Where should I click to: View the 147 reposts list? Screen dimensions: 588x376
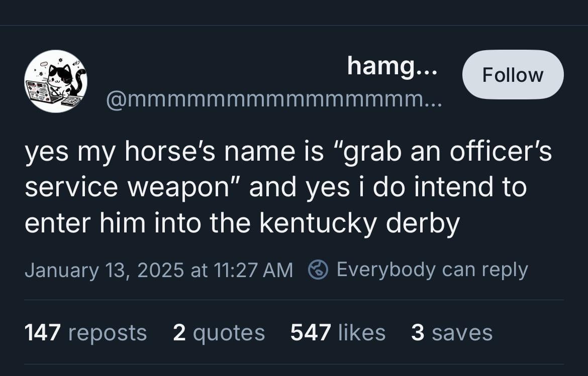(85, 332)
